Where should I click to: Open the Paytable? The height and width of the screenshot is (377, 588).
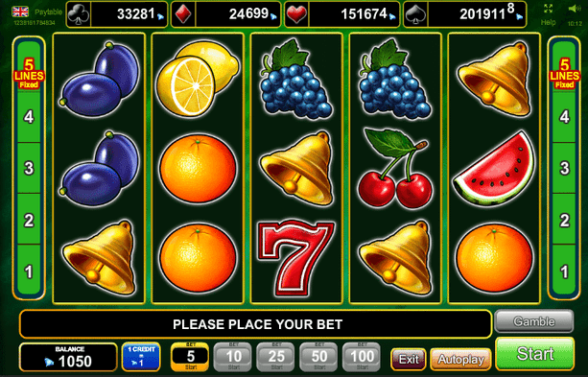pos(48,12)
